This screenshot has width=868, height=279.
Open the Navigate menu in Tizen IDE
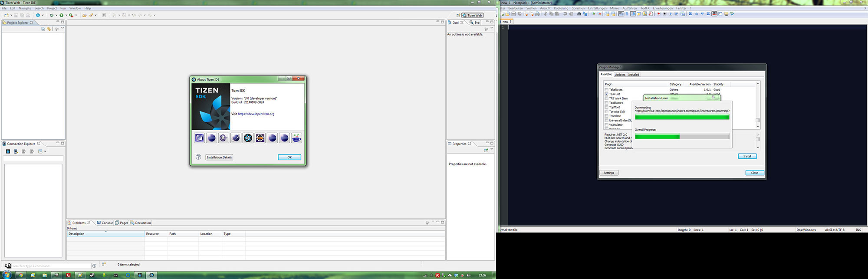click(x=25, y=8)
